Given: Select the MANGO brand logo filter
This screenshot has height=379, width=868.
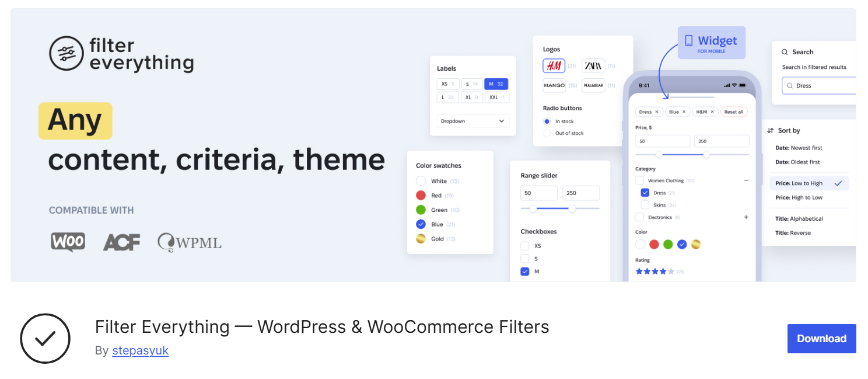Looking at the screenshot, I should coord(554,85).
